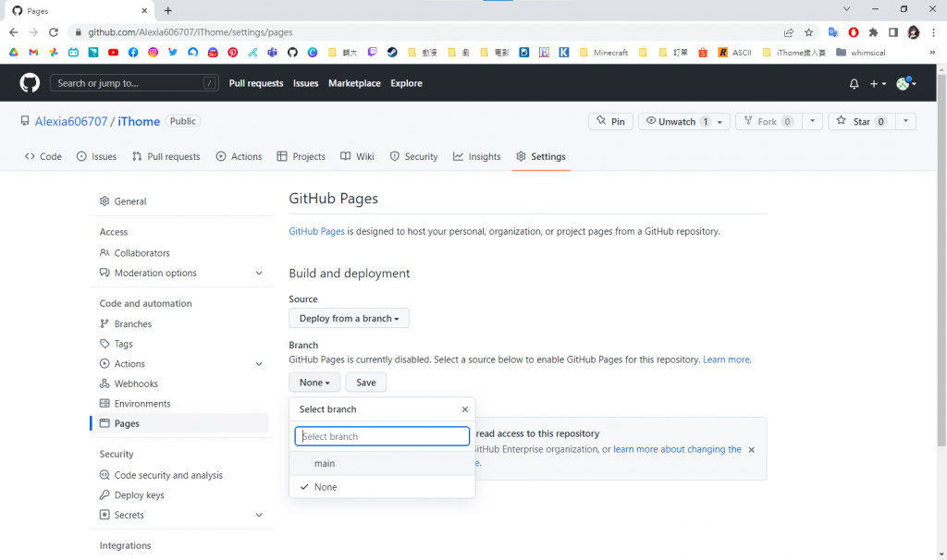This screenshot has width=947, height=560.
Task: Open the 'GitHub Pages' documentation link
Action: 316,231
